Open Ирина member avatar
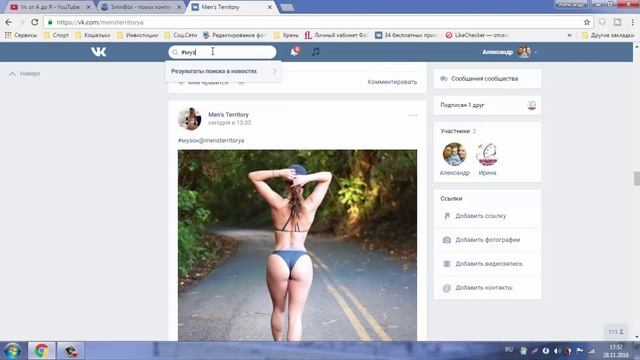 pyautogui.click(x=487, y=154)
